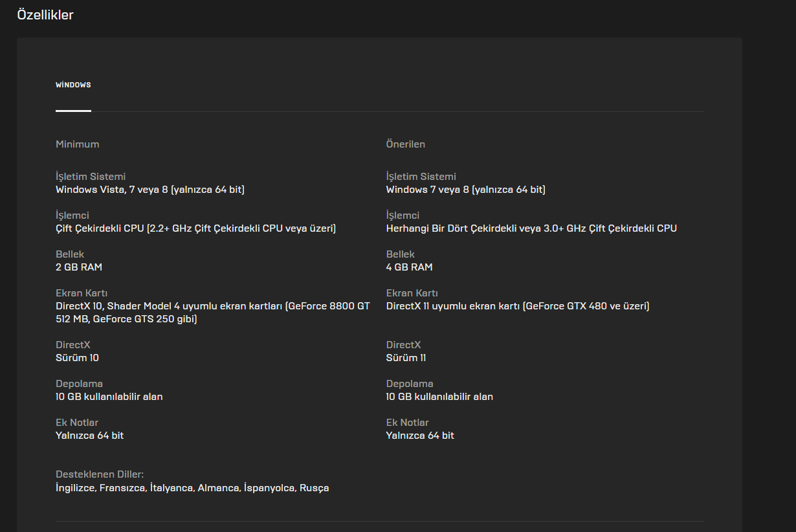Viewport: 796px width, 532px height.
Task: Click the "Sürüm 11" DirectX value
Action: 406,358
